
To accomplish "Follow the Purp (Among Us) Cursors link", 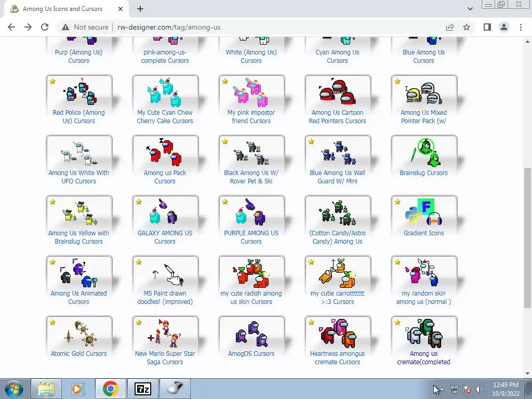I will [79, 56].
